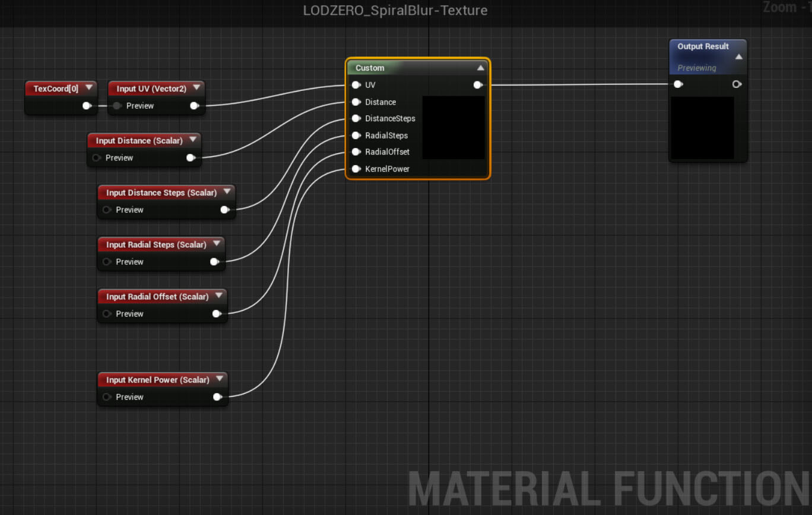Viewport: 812px width, 515px height.
Task: Collapse the Custom node with arrow
Action: pos(480,68)
